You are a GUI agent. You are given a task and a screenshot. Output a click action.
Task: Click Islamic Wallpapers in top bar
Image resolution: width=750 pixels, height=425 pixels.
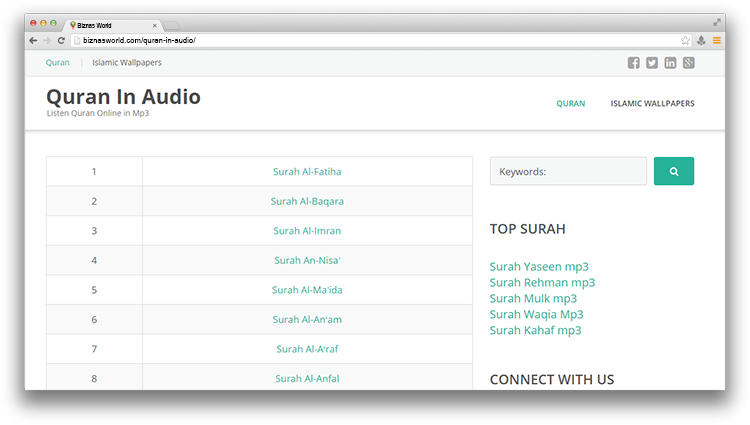pyautogui.click(x=127, y=63)
